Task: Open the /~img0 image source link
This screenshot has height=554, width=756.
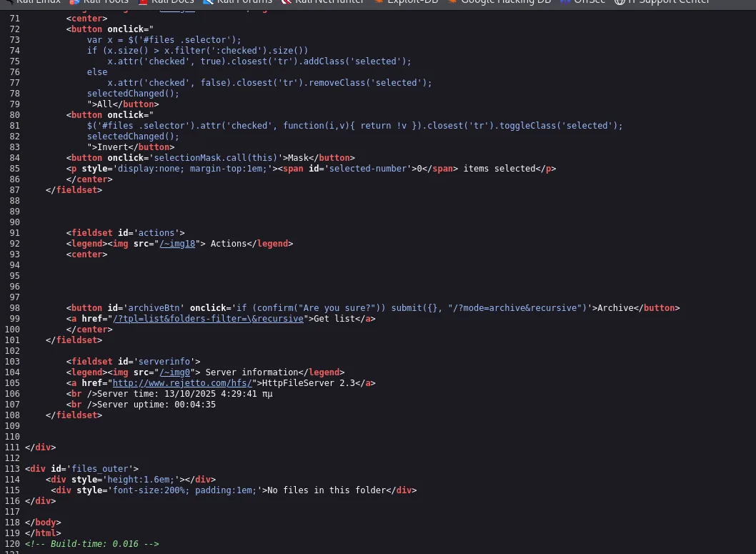Action: (175, 372)
